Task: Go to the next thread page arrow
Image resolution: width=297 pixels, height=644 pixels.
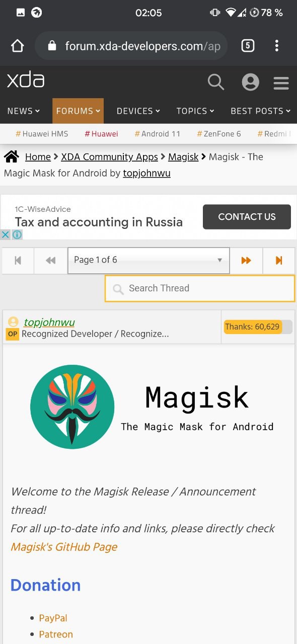Action: 246,260
